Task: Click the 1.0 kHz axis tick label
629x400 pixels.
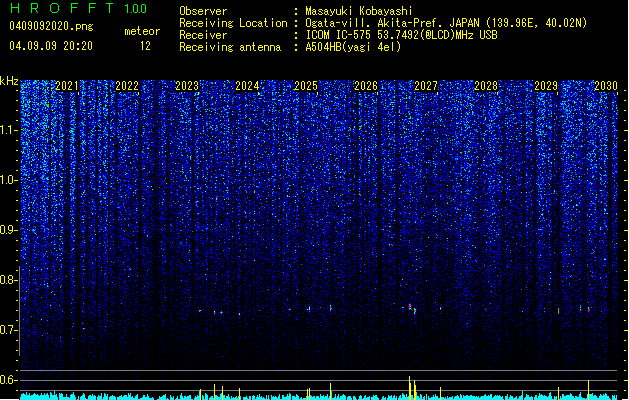Action: 9,180
